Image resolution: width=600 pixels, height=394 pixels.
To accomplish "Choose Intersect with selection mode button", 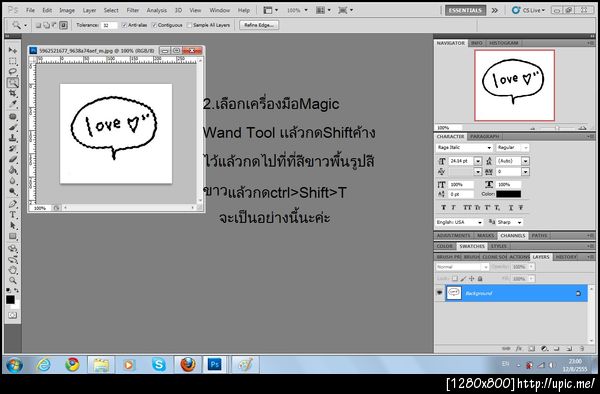I will (x=63, y=25).
